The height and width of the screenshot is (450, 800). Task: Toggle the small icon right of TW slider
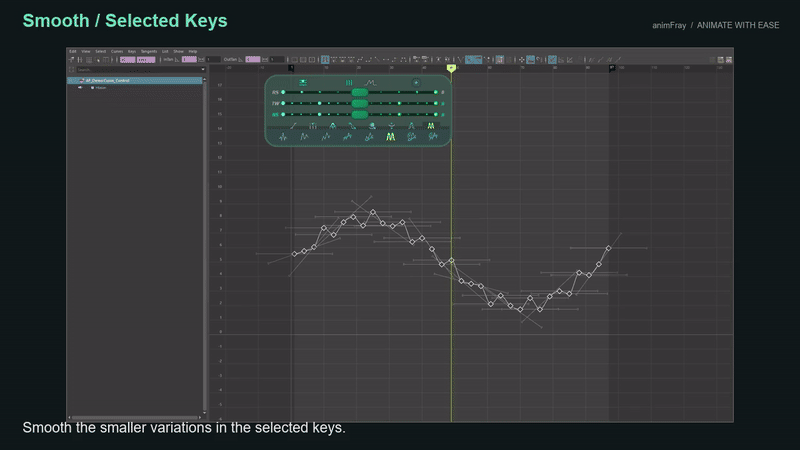(x=443, y=104)
